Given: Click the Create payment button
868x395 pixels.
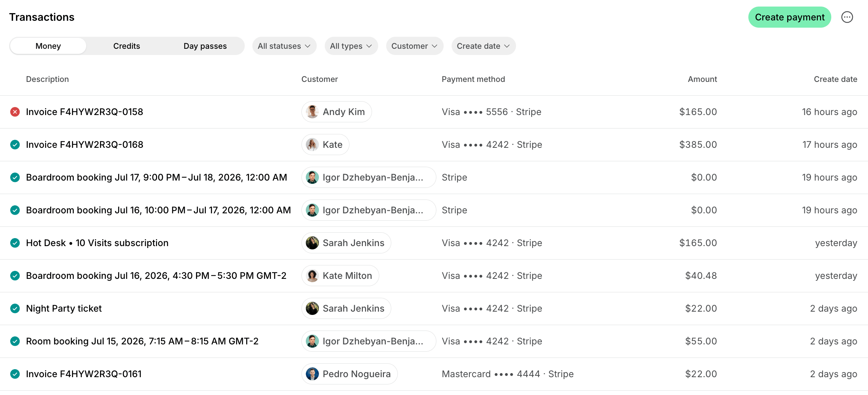Looking at the screenshot, I should [789, 17].
